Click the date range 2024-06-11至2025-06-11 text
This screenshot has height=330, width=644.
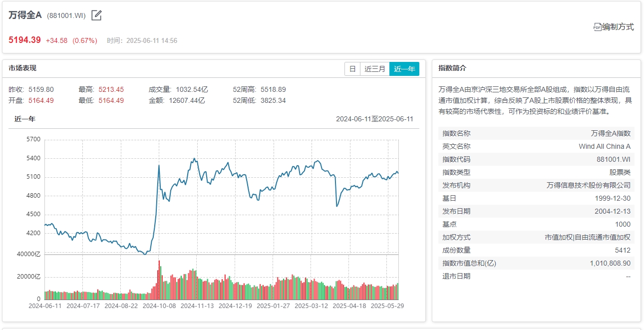(x=374, y=119)
